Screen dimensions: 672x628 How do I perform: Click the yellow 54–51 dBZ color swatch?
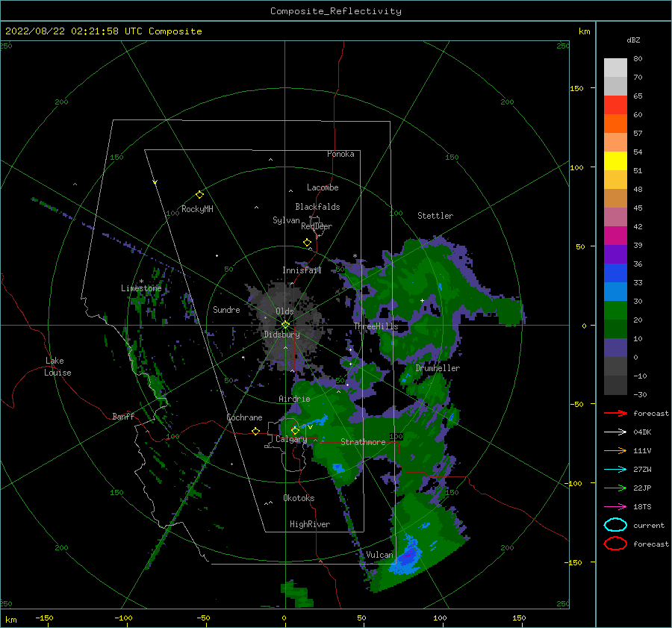[x=615, y=161]
